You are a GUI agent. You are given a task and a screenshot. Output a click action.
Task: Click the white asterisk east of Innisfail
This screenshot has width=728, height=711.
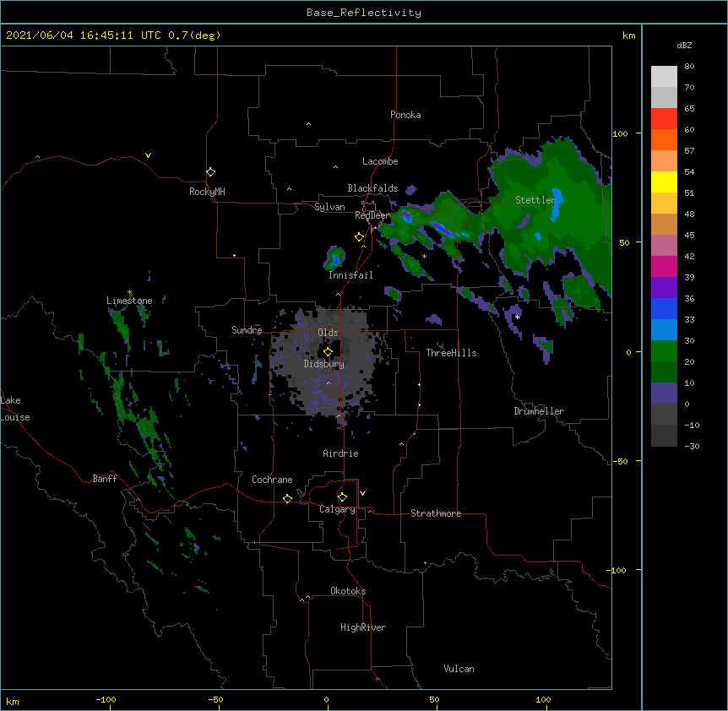coord(424,256)
